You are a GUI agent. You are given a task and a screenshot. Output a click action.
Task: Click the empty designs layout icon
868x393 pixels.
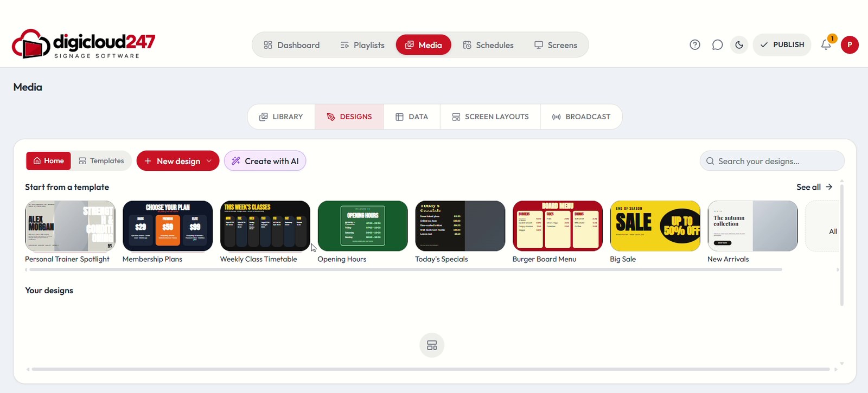[432, 345]
